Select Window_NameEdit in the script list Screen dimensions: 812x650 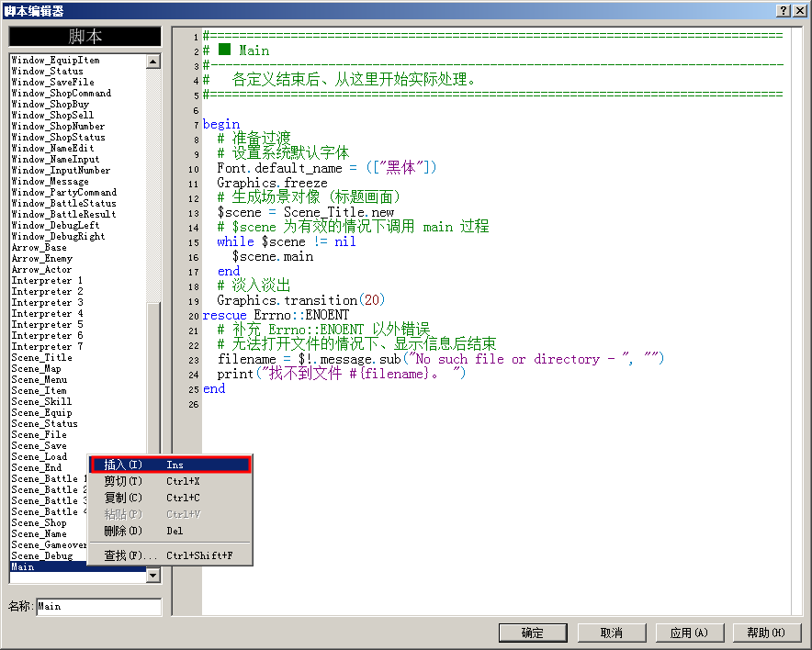(x=79, y=148)
